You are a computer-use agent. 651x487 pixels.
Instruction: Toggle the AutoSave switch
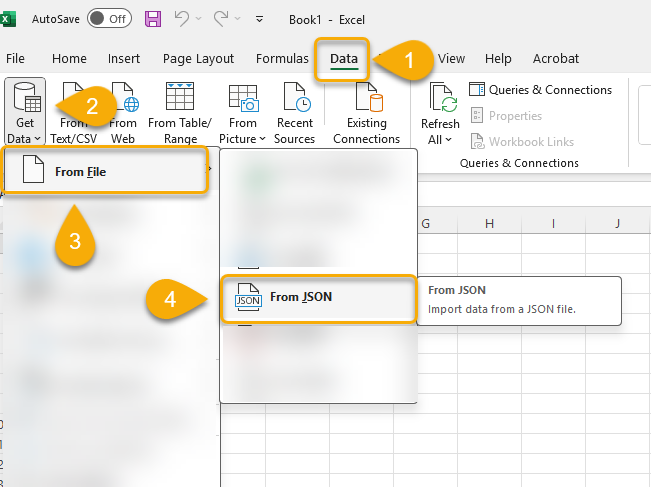point(109,19)
